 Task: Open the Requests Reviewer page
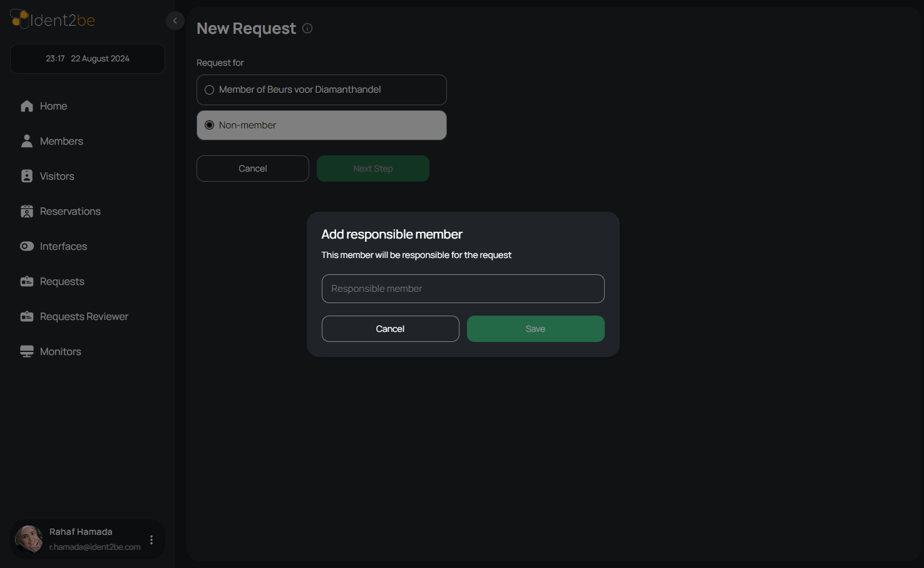coord(84,317)
